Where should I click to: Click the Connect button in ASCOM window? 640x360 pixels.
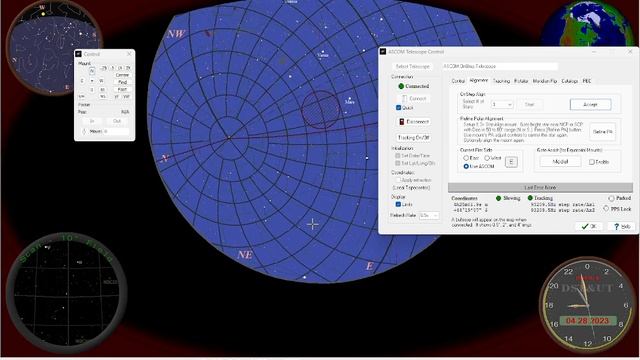coord(413,99)
